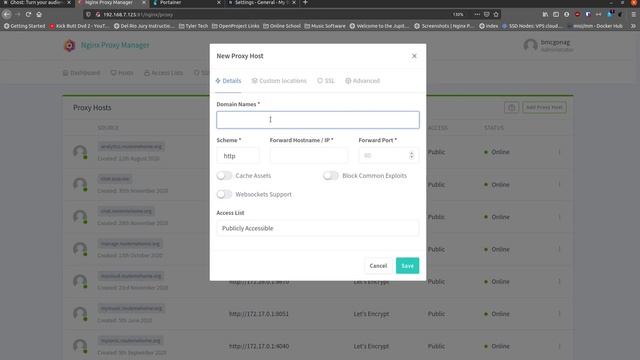The width and height of the screenshot is (640, 360).
Task: Reload the current page
Action: [x=28, y=14]
